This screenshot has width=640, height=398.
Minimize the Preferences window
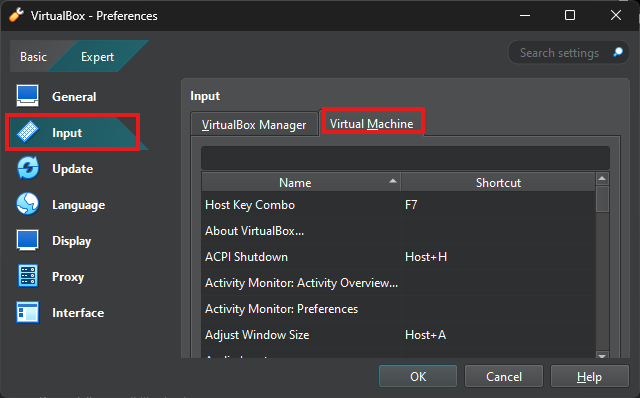pyautogui.click(x=525, y=16)
